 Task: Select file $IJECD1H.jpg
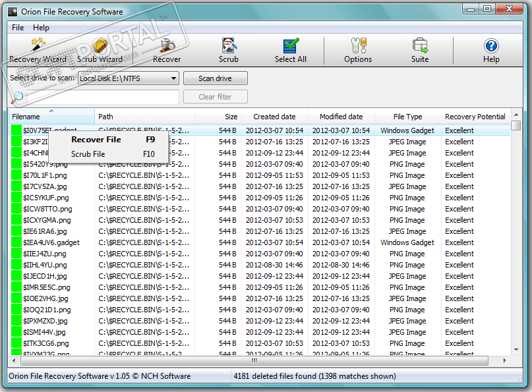45,276
